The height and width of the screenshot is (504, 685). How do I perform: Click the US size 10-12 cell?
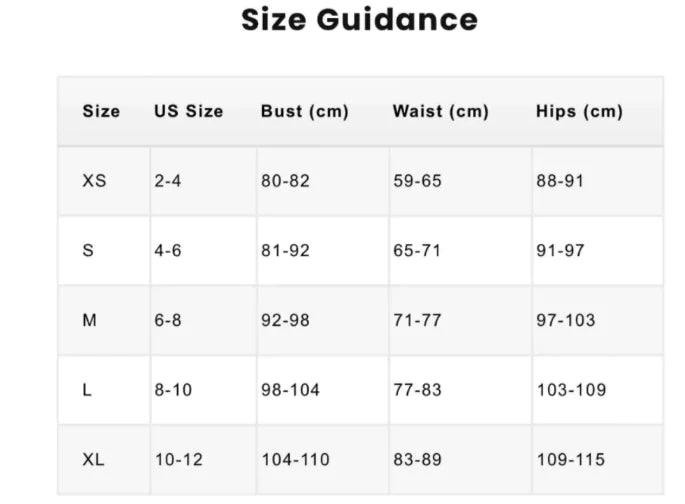click(x=178, y=460)
